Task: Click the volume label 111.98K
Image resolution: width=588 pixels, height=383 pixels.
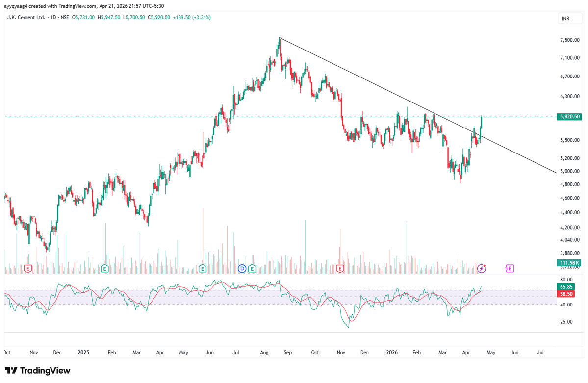Action: pos(570,263)
